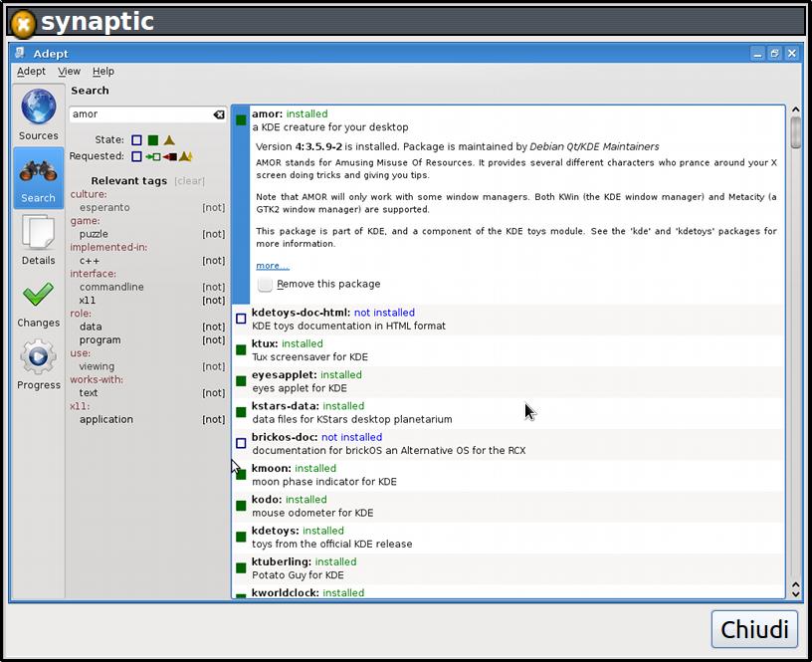Toggle State filter: not-installed empty square
The width and height of the screenshot is (812, 662).
click(x=136, y=139)
